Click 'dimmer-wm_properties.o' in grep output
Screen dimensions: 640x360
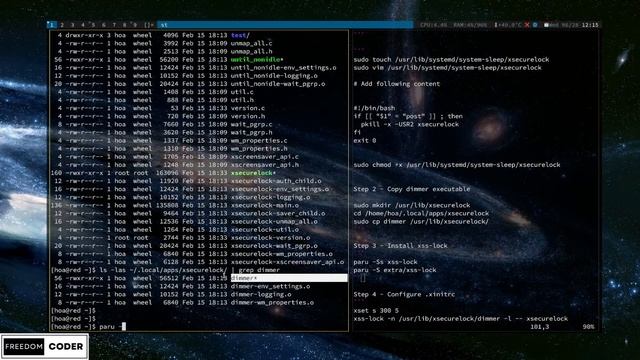coord(272,302)
